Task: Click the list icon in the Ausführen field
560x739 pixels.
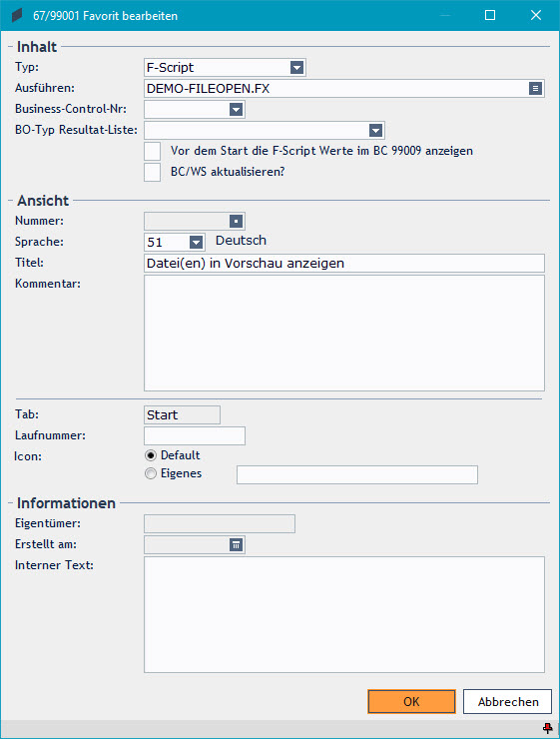Action: click(535, 89)
